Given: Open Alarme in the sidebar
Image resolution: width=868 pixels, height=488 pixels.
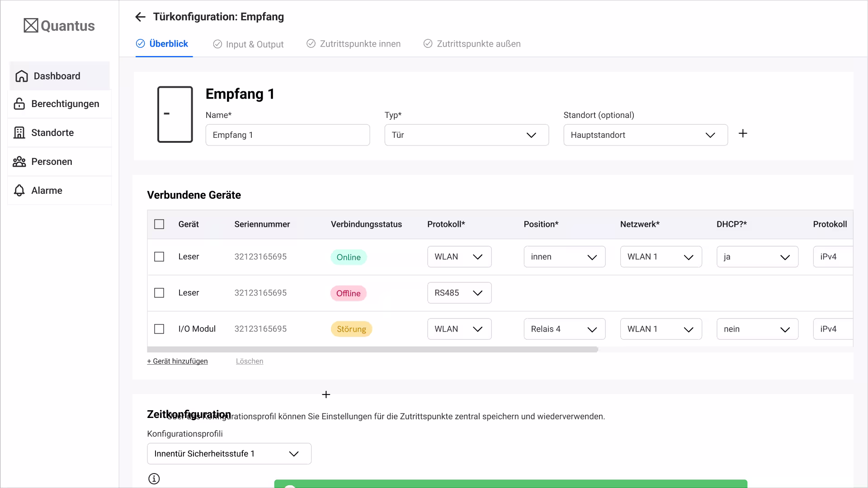Looking at the screenshot, I should [60, 191].
